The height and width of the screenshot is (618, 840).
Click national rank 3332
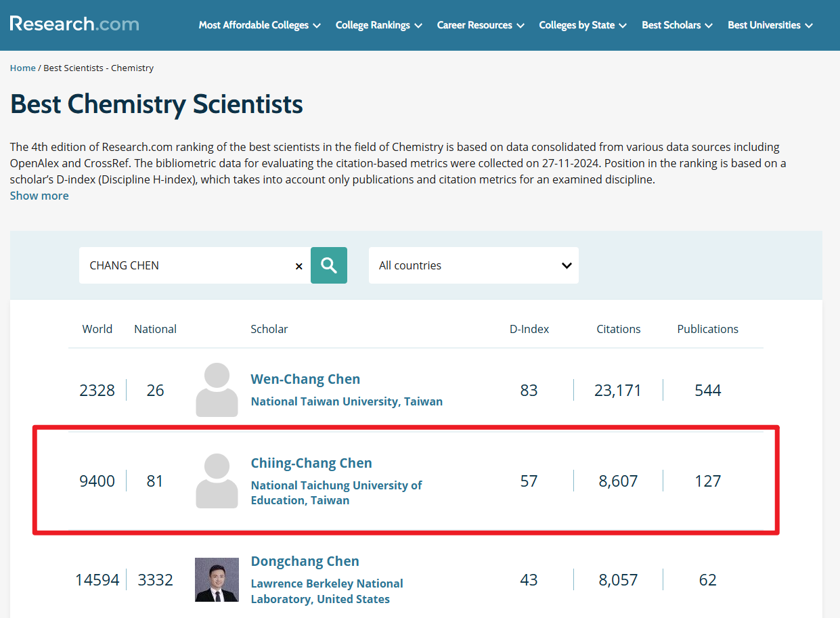tap(156, 580)
